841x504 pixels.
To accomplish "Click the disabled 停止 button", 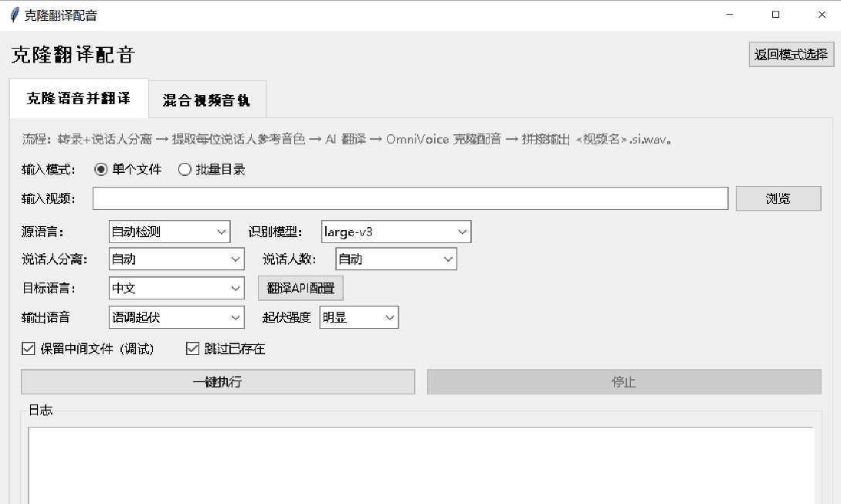I will pyautogui.click(x=624, y=382).
